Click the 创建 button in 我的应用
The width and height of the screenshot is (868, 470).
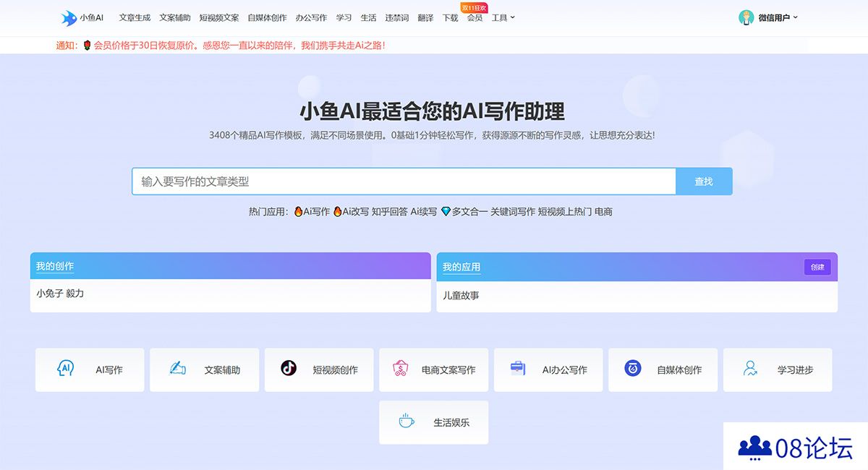pos(817,267)
